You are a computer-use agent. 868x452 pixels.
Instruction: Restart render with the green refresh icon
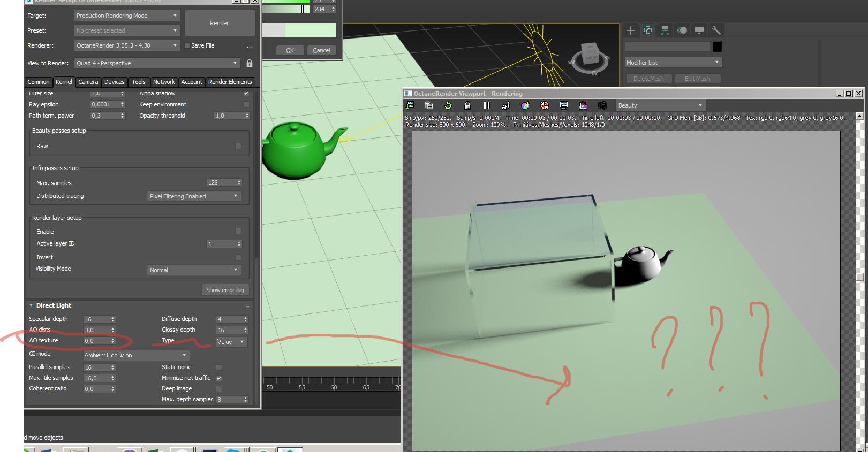click(448, 105)
